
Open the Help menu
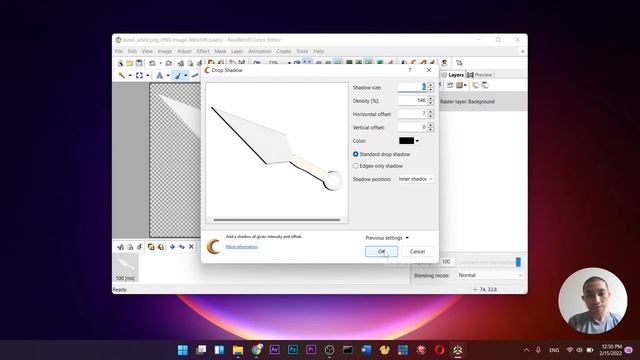tap(319, 51)
